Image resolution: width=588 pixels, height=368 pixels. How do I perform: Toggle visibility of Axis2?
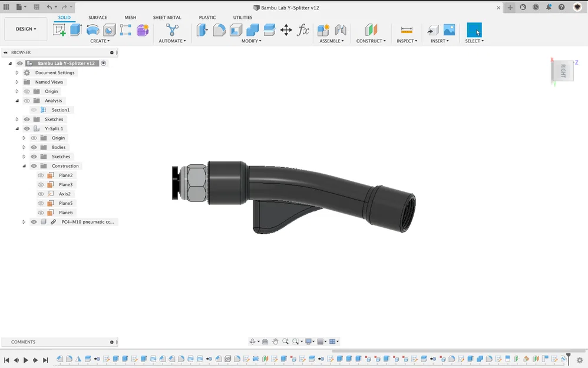[41, 194]
